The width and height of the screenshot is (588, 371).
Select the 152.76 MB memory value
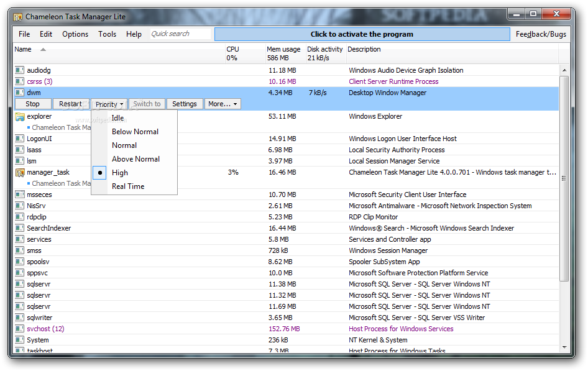click(x=284, y=329)
